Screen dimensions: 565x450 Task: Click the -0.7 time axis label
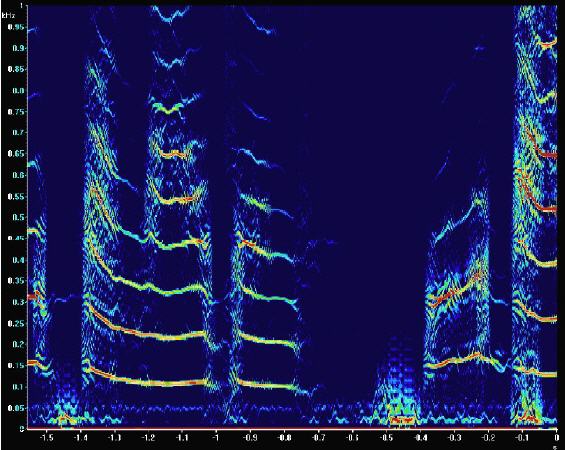(x=318, y=438)
